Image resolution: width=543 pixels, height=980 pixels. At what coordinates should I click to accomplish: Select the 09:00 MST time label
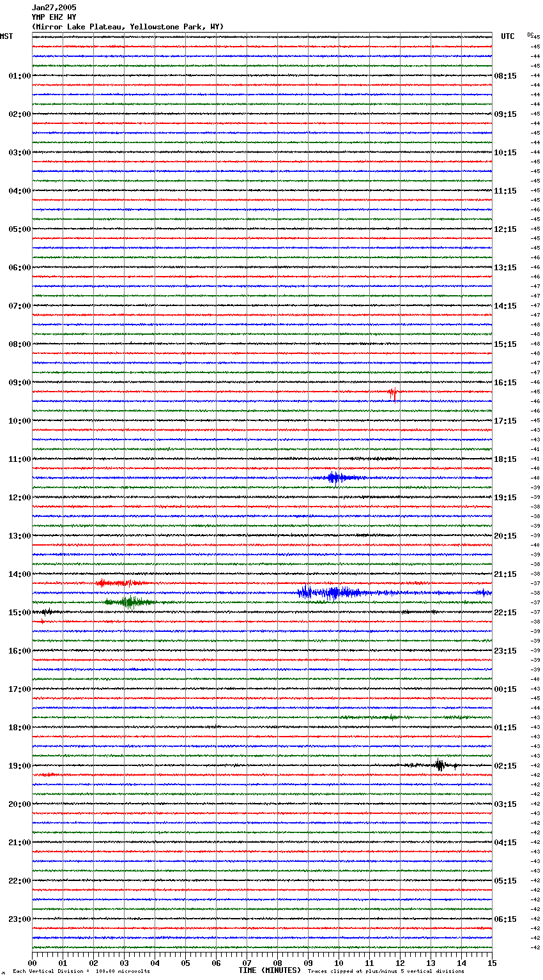pyautogui.click(x=20, y=383)
